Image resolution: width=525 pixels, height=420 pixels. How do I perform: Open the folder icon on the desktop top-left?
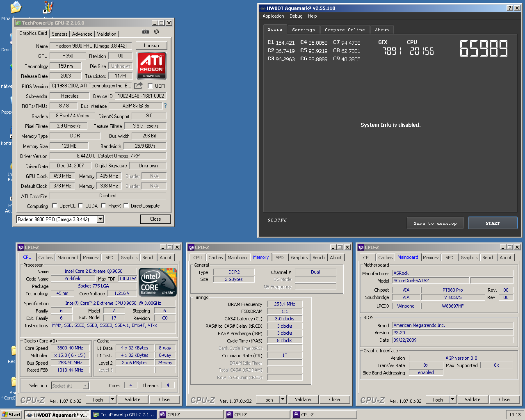pyautogui.click(x=16, y=7)
